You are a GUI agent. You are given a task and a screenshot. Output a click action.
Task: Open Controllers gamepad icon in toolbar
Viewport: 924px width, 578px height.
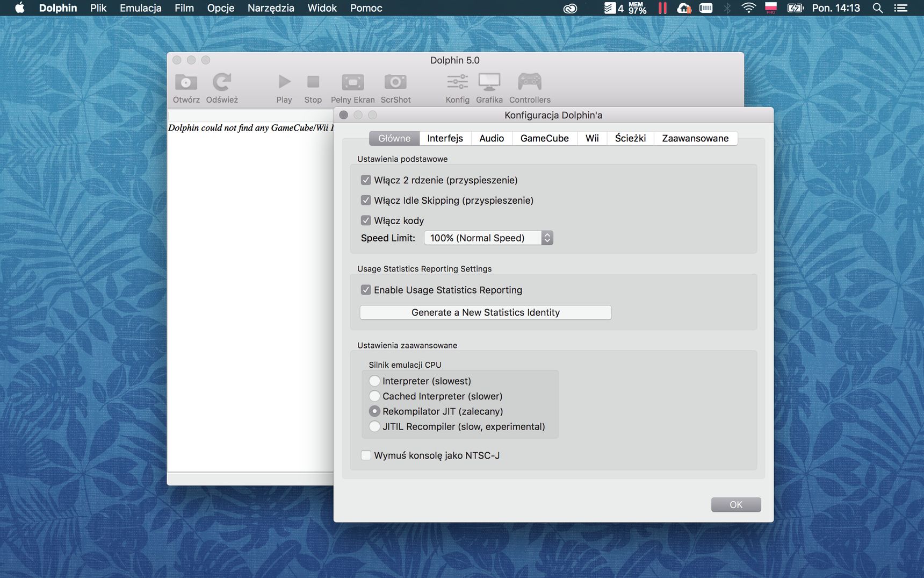530,82
